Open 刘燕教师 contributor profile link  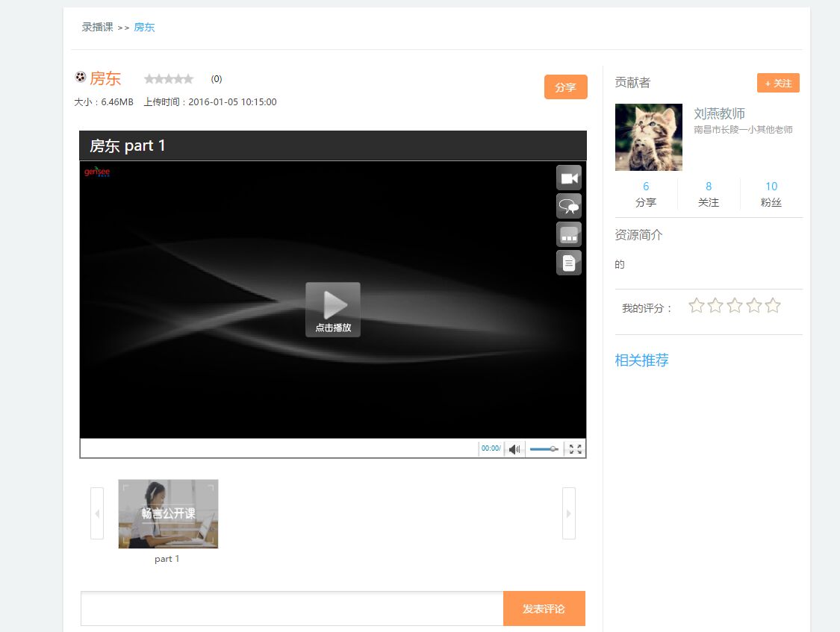(x=720, y=113)
